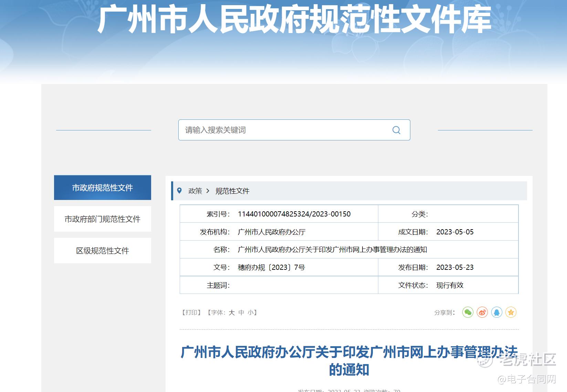Screen dimensions: 567x392
Task: Select index number 114401000074825324/2023-00150
Action: click(294, 214)
